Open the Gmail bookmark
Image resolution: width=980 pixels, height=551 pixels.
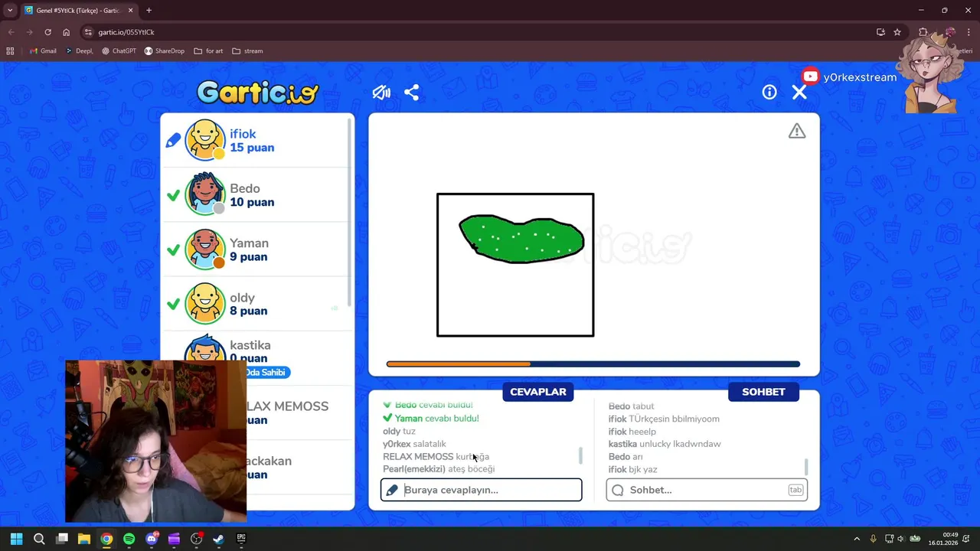tap(44, 51)
